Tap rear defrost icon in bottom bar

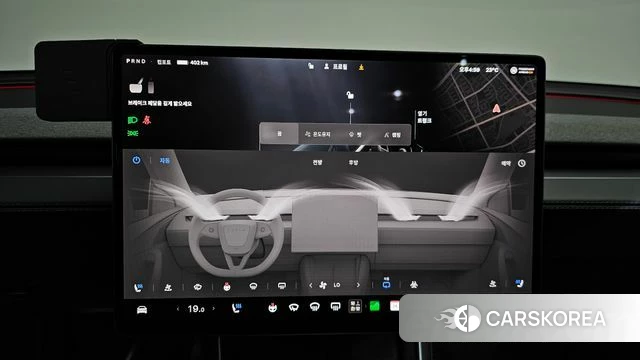point(335,306)
